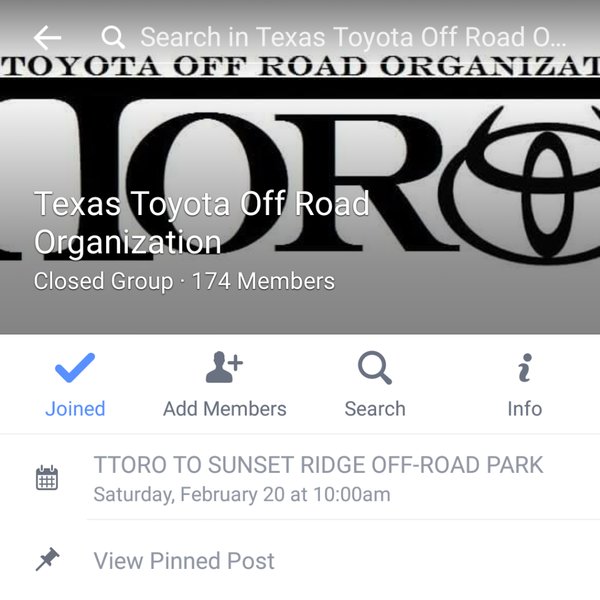Tap the magnifier icon in top bar
This screenshot has width=600, height=600.
point(113,37)
